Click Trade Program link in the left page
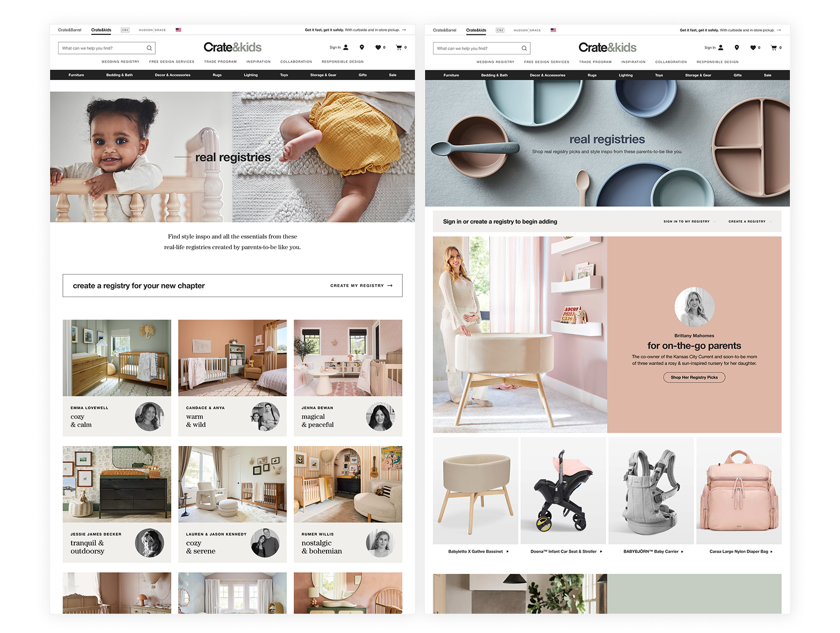Screen dimensions: 840x633 click(x=220, y=62)
